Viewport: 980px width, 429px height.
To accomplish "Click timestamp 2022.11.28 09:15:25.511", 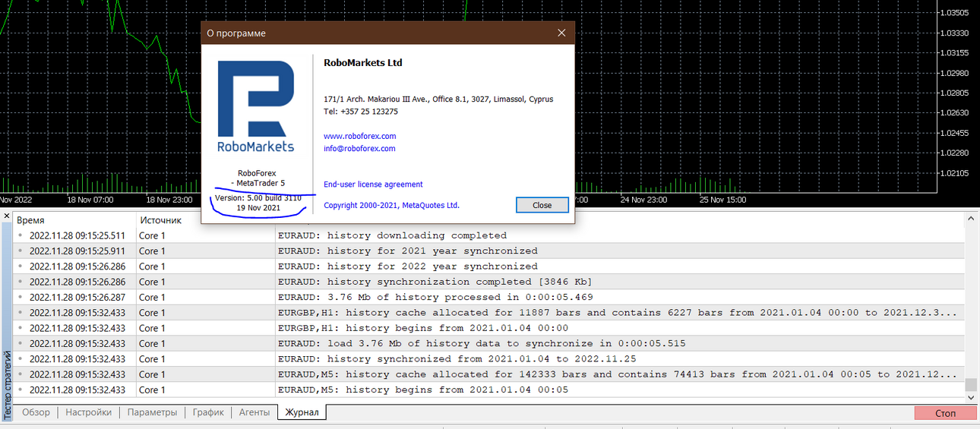I will 77,235.
